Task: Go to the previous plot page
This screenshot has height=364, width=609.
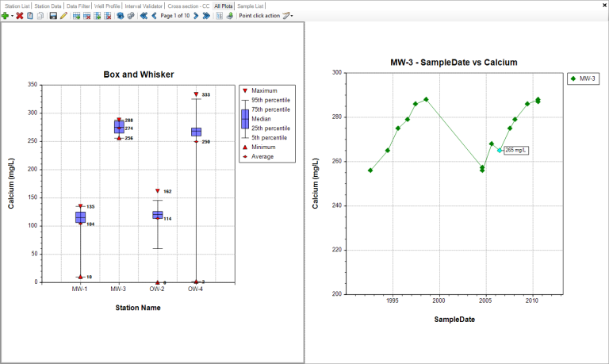Action: tap(154, 15)
